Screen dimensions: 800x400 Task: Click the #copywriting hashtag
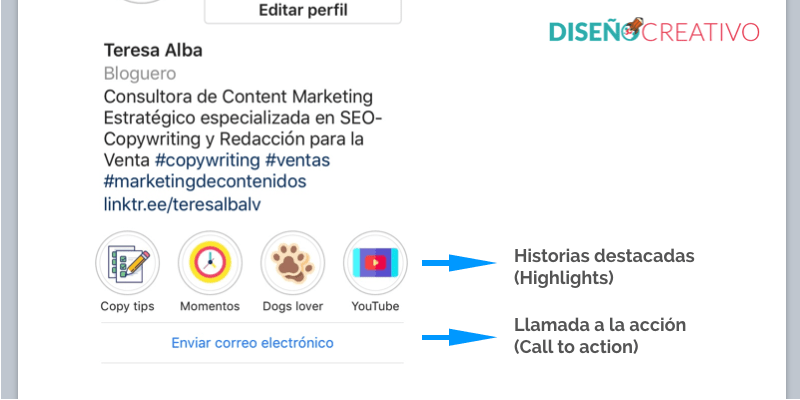pos(207,160)
